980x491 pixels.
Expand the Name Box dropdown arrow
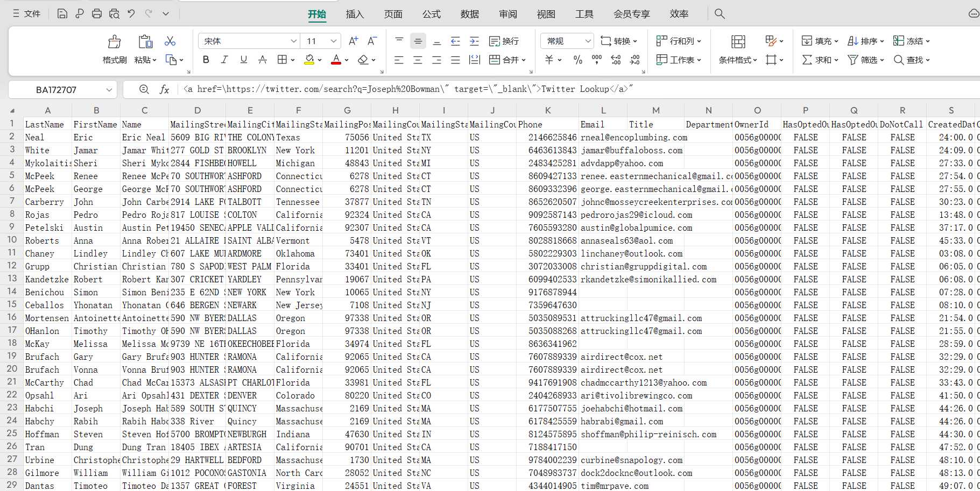point(109,90)
